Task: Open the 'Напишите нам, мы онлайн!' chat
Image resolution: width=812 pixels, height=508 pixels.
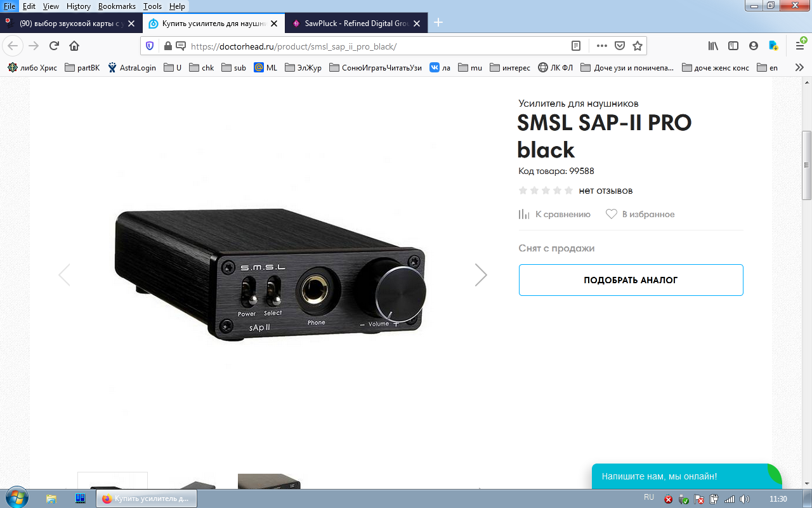Action: 687,476
